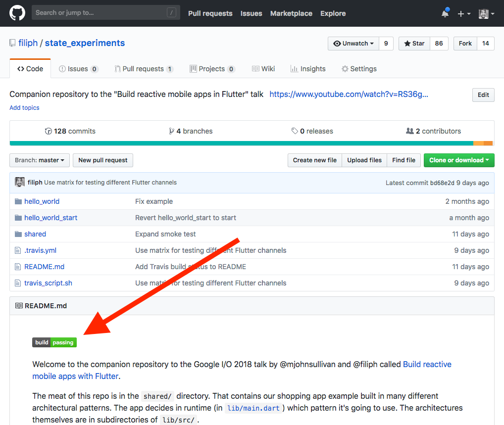
Task: Click the travis_script.sh file icon
Action: (18, 283)
